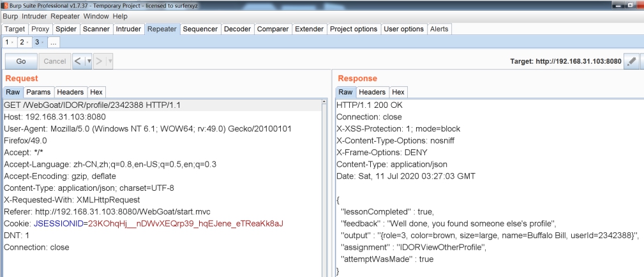Click the request editor scrollbar up arrow
Screen dimensions: 644x277
tap(324, 101)
